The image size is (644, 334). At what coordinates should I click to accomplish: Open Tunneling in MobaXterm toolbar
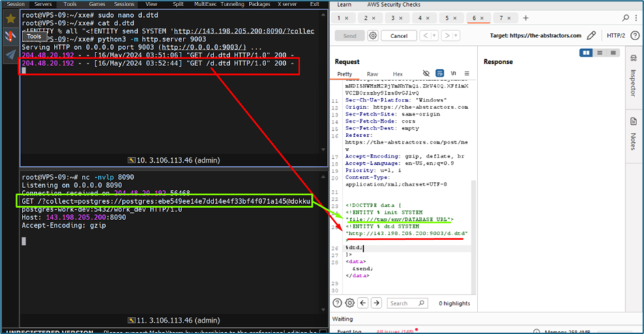click(233, 4)
